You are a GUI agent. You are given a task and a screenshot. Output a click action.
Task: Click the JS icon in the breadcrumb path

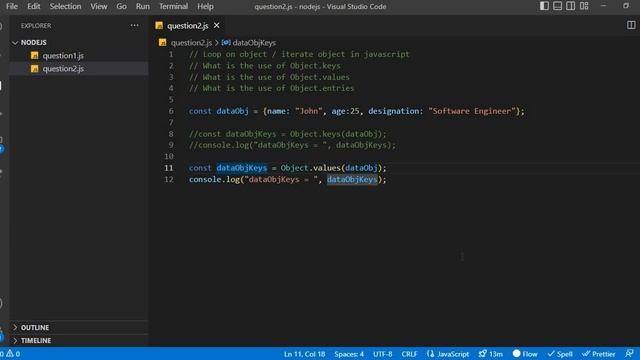pyautogui.click(x=162, y=42)
